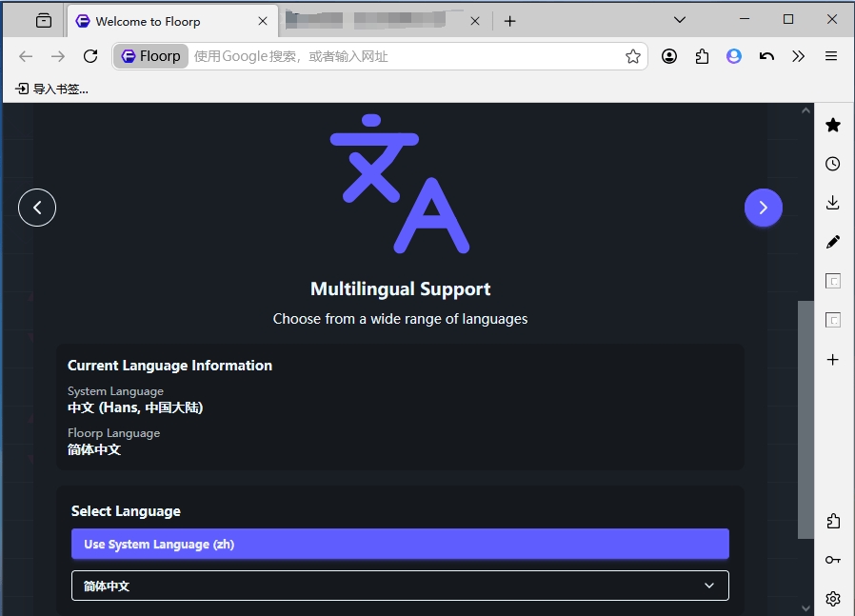Go back using the left circle arrow button

pyautogui.click(x=37, y=208)
